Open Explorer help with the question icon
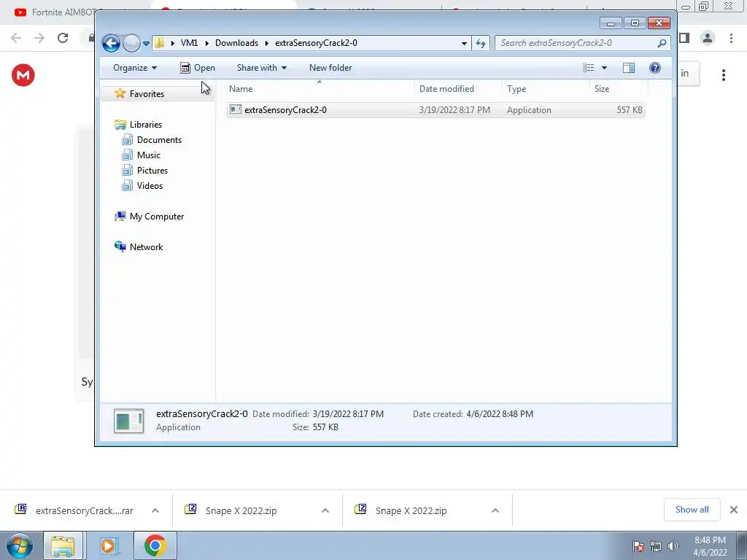 click(655, 68)
